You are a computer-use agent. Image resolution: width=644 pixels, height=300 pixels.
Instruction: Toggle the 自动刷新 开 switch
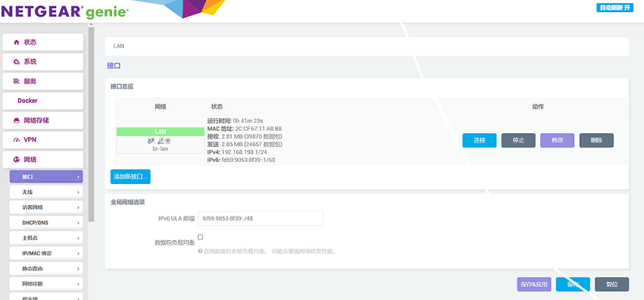point(614,8)
